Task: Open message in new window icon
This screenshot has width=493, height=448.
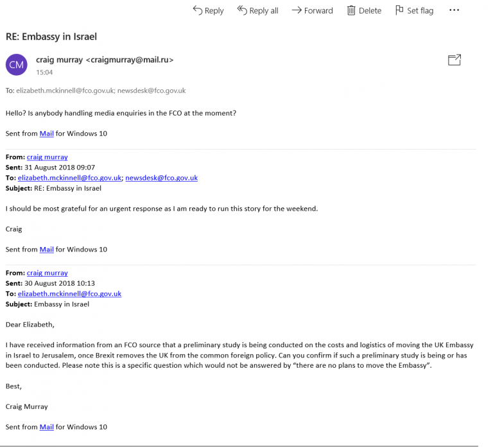Action: (x=454, y=60)
